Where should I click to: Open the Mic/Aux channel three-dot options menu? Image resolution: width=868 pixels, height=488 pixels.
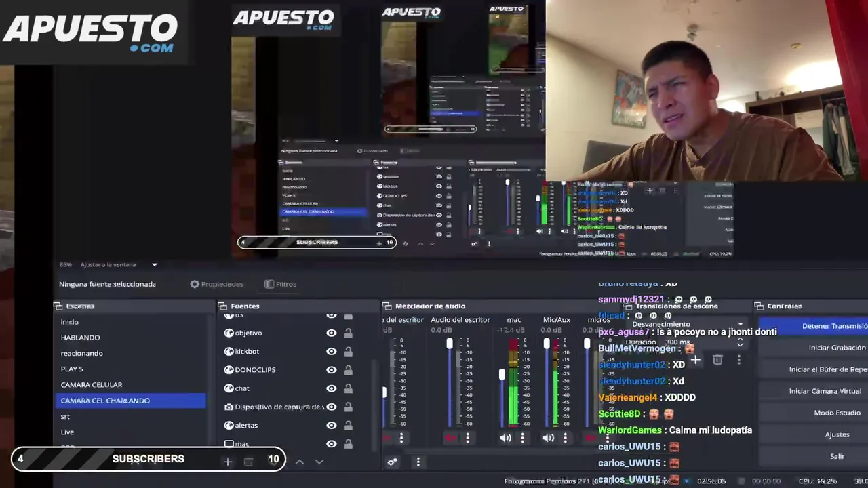[565, 438]
